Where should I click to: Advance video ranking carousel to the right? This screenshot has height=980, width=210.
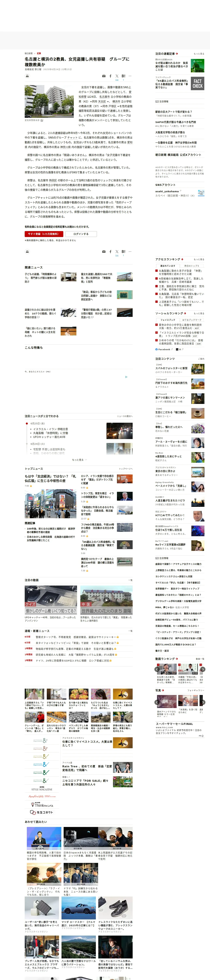(x=203, y=669)
